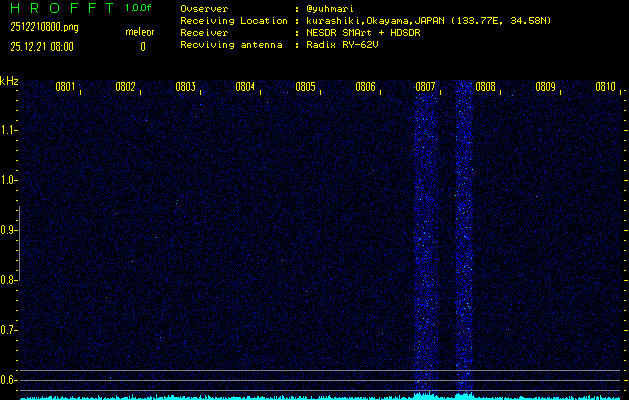
Task: Click the kHz axis unit label
Action: 9,81
